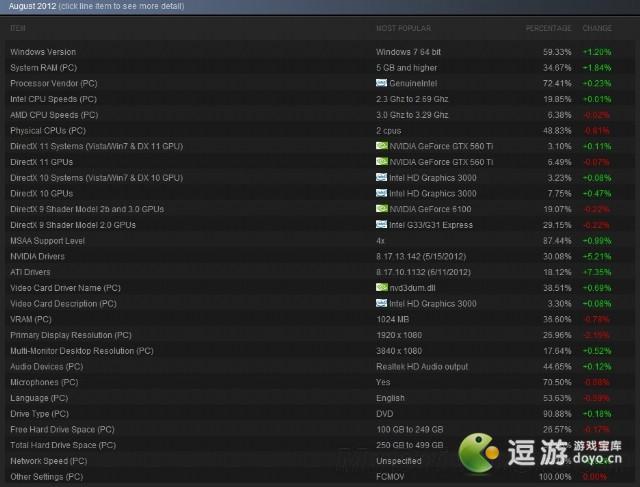This screenshot has height=487, width=640.
Task: Click the +7.35% change value
Action: click(x=597, y=272)
